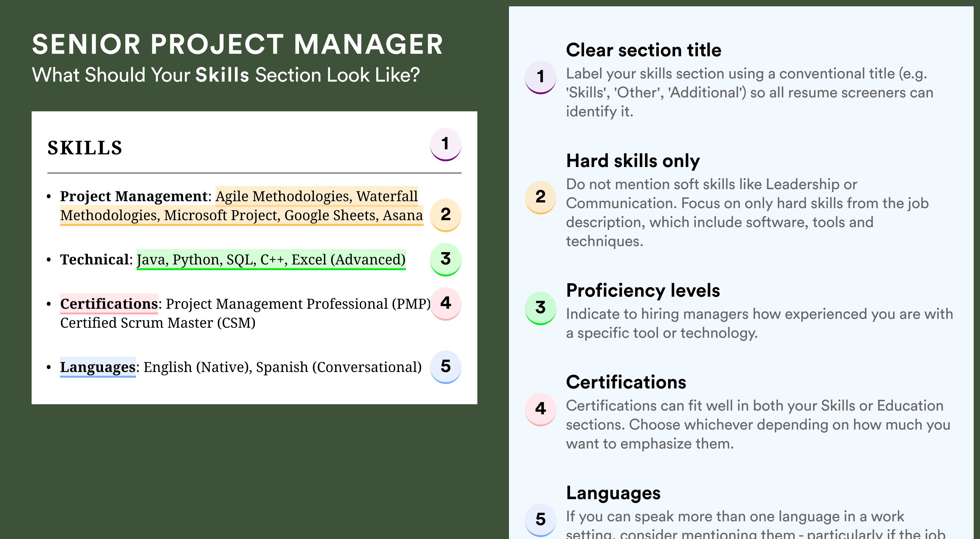Click the SENIOR PROJECT MANAGER title

238,44
